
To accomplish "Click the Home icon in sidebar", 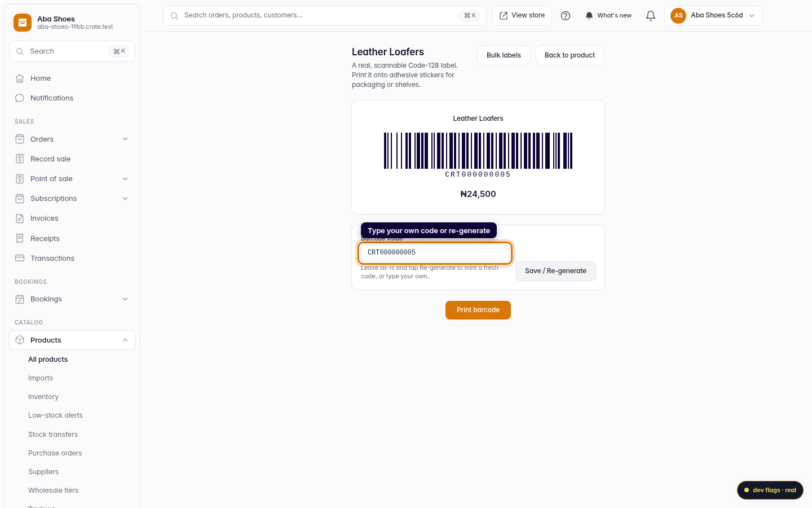I will coord(20,78).
